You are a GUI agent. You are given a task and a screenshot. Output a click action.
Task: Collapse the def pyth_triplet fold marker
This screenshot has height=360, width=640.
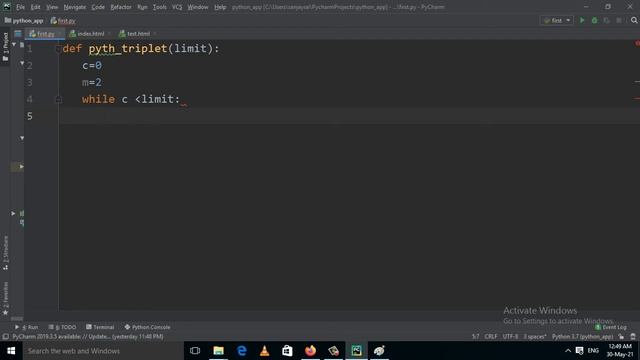point(58,49)
